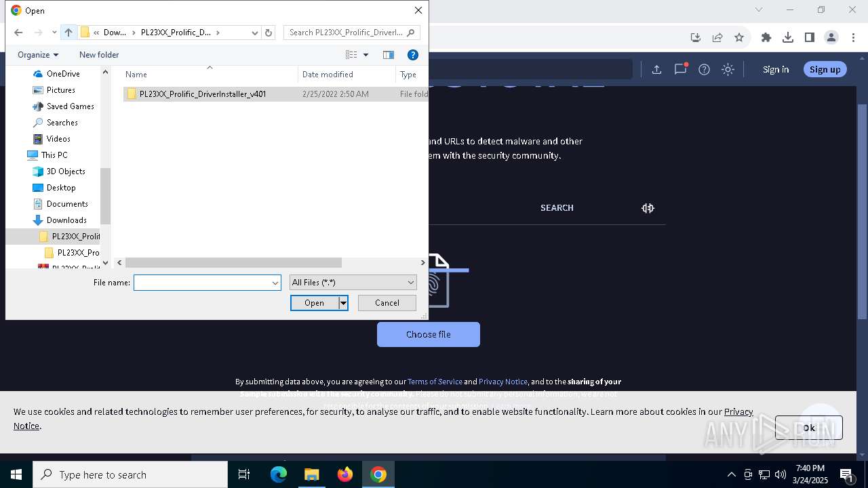The image size is (868, 488).
Task: Click Sign in link
Action: pyautogui.click(x=776, y=69)
